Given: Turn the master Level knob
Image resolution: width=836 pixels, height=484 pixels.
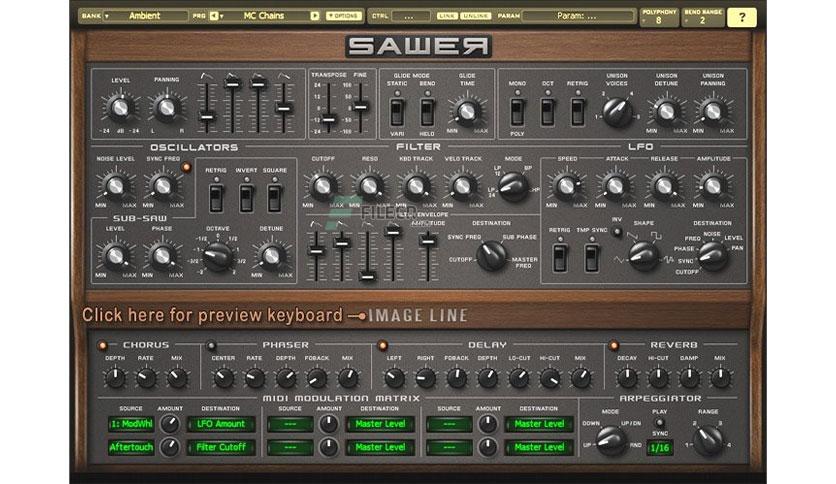Looking at the screenshot, I should coord(120,108).
